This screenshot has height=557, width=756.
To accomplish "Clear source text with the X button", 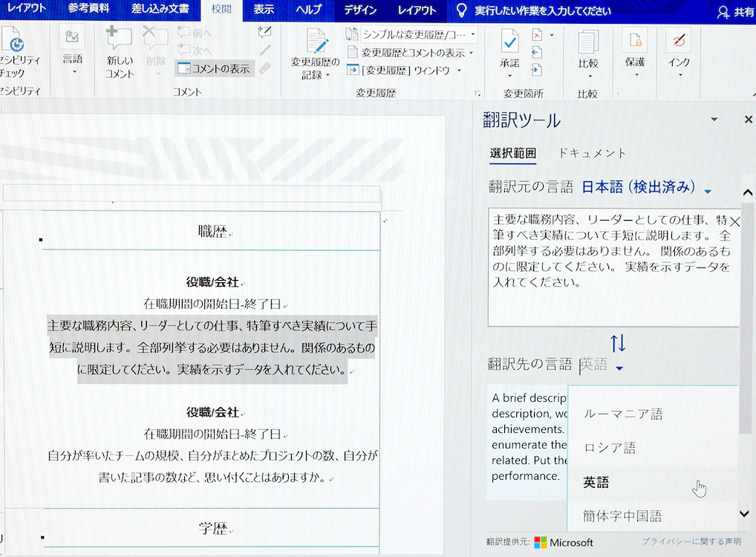I will click(x=734, y=222).
